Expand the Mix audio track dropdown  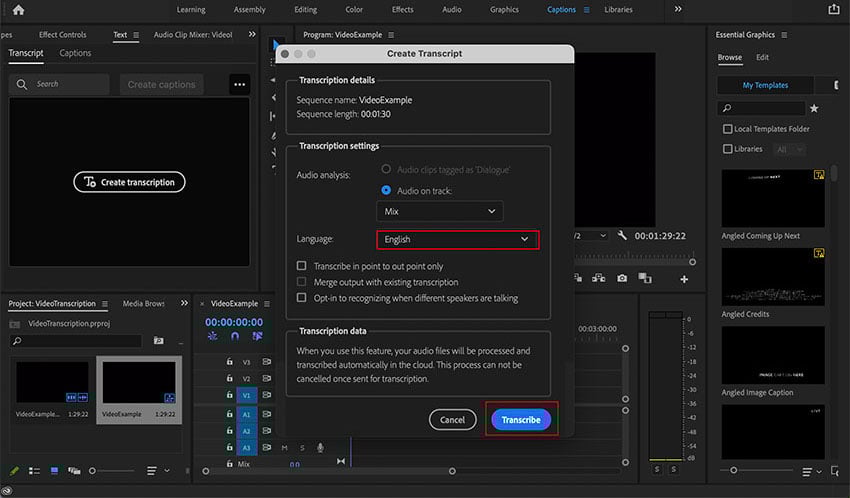(439, 212)
